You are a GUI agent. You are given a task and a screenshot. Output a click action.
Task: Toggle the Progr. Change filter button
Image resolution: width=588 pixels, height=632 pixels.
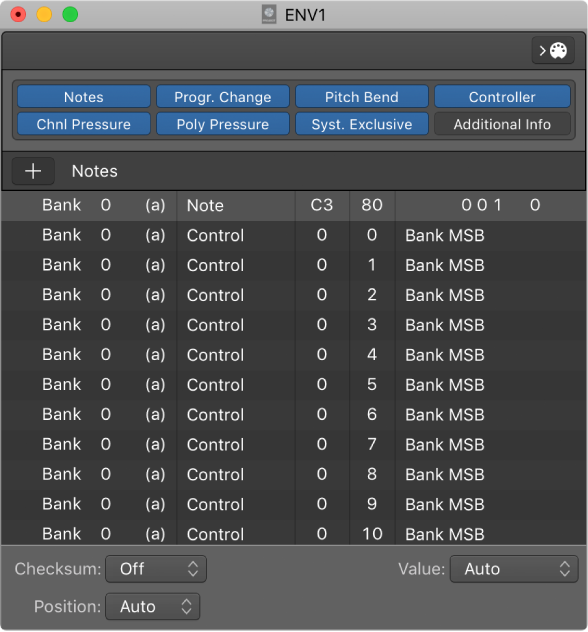pyautogui.click(x=223, y=97)
